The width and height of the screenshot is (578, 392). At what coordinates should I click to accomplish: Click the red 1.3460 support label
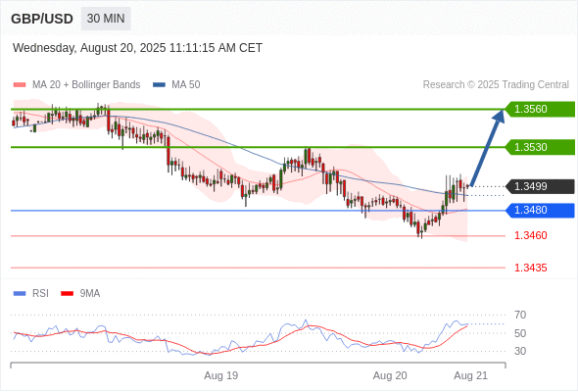530,235
